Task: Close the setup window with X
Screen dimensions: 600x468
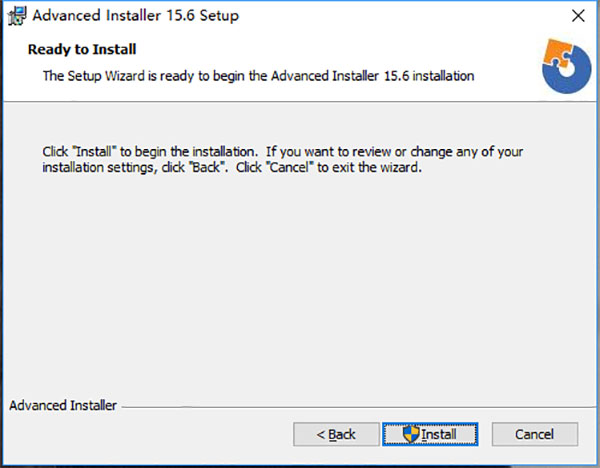Action: tap(578, 16)
